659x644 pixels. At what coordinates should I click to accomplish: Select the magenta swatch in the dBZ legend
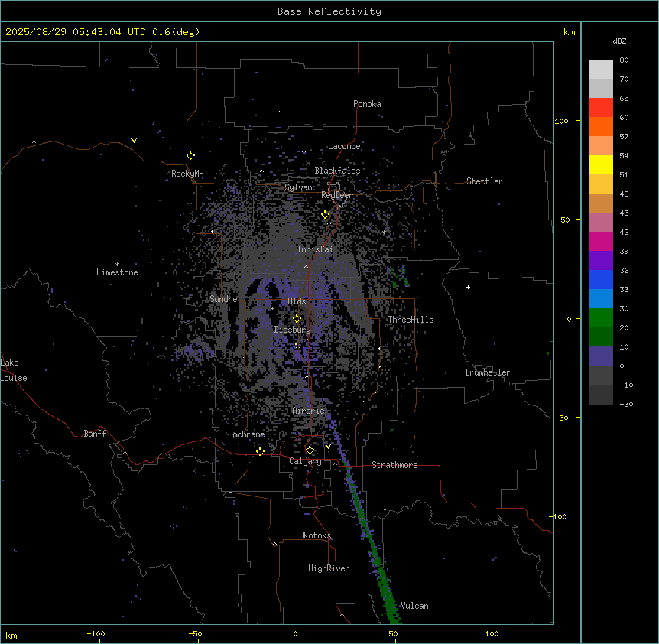click(601, 241)
